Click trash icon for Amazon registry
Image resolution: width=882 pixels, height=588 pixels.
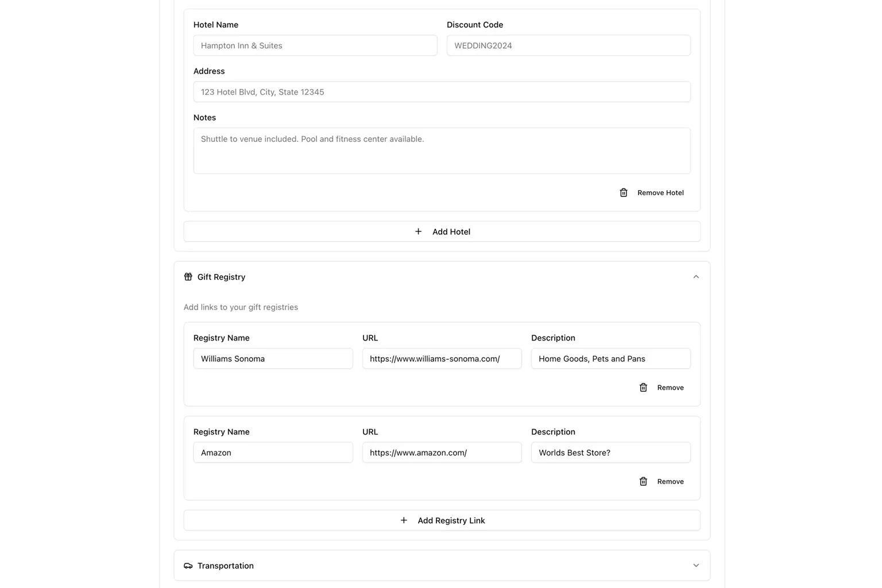click(643, 481)
